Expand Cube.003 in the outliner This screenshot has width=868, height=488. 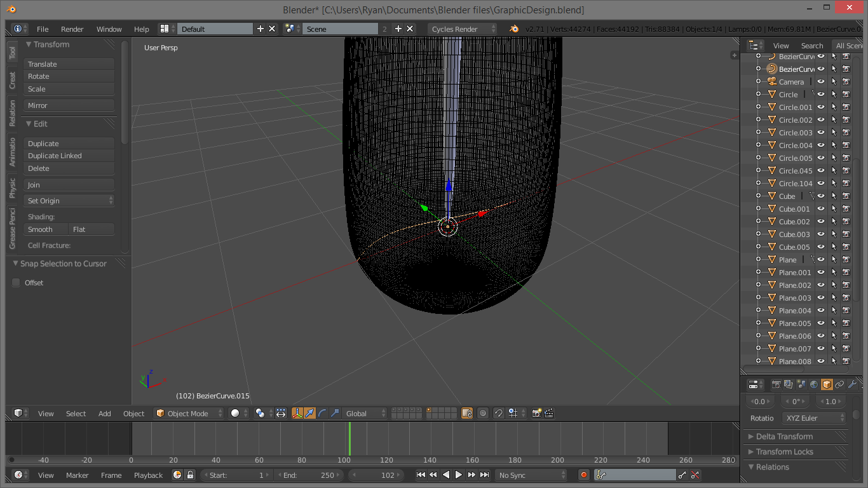[x=758, y=234]
